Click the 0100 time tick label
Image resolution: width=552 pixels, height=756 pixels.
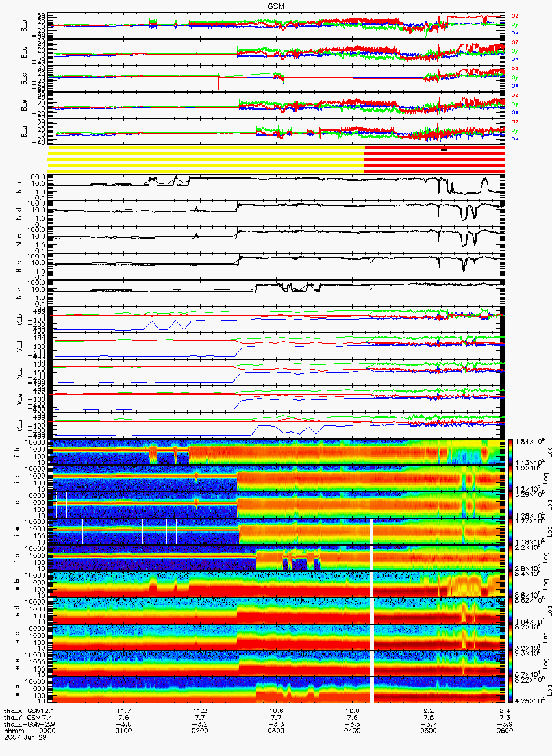coord(124,731)
